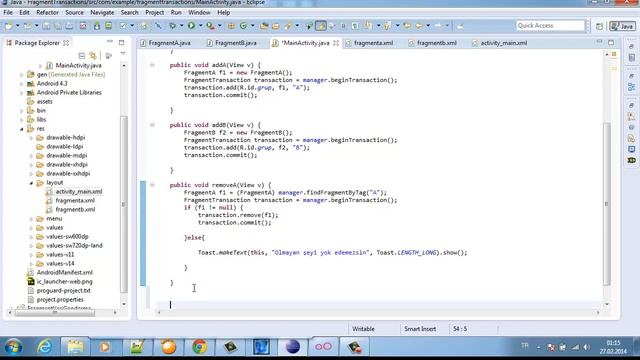The width and height of the screenshot is (640, 360).
Task: Collapse the res folder
Action: pyautogui.click(x=22, y=129)
